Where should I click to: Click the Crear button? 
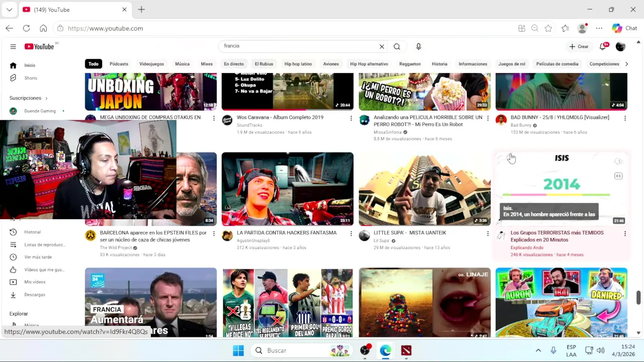[x=579, y=47]
